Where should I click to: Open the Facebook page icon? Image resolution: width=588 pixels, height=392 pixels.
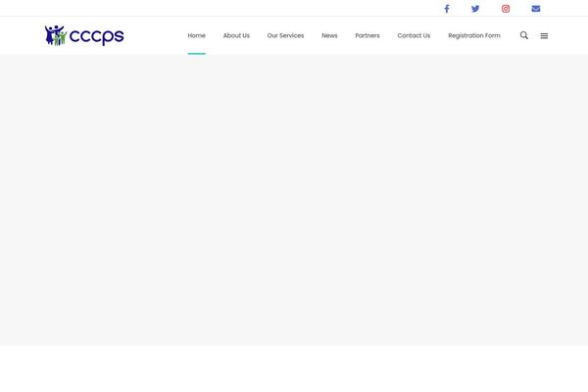point(447,9)
